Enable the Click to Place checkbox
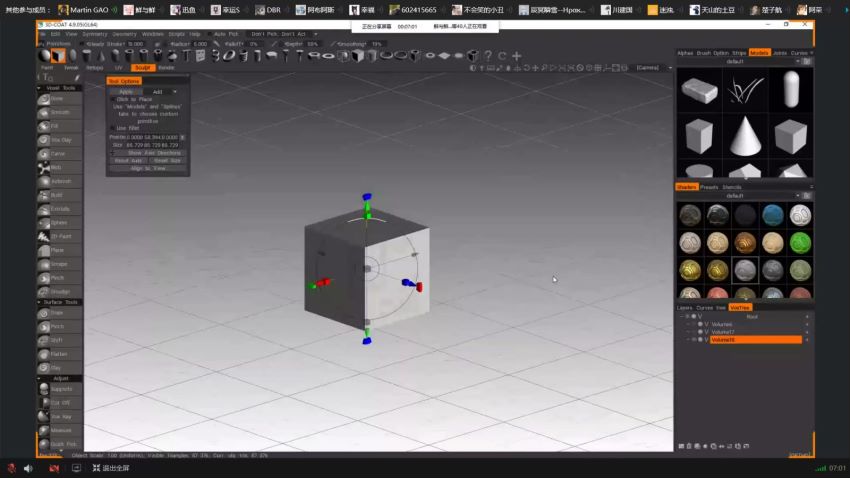 click(113, 99)
